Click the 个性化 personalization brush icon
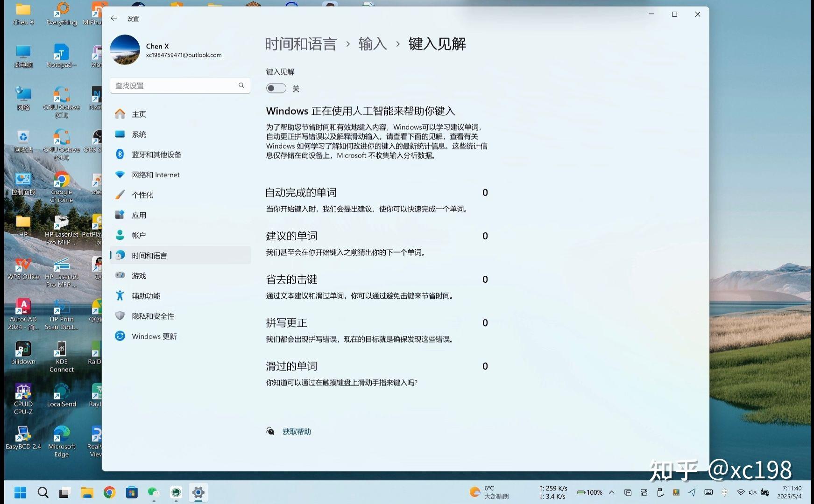Screen dimensions: 814x504 click(x=120, y=195)
